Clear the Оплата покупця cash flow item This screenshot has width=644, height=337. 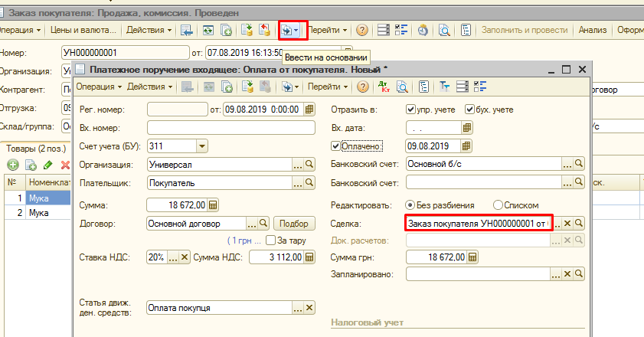click(x=309, y=307)
